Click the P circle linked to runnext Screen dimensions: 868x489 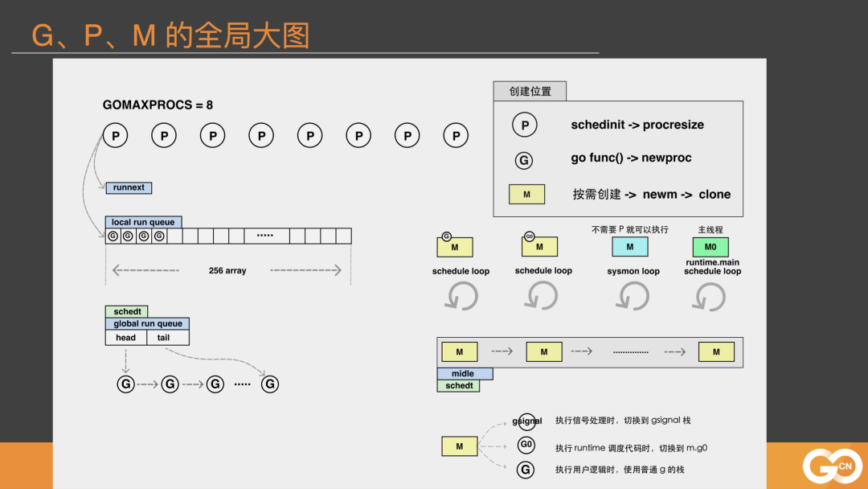(115, 136)
